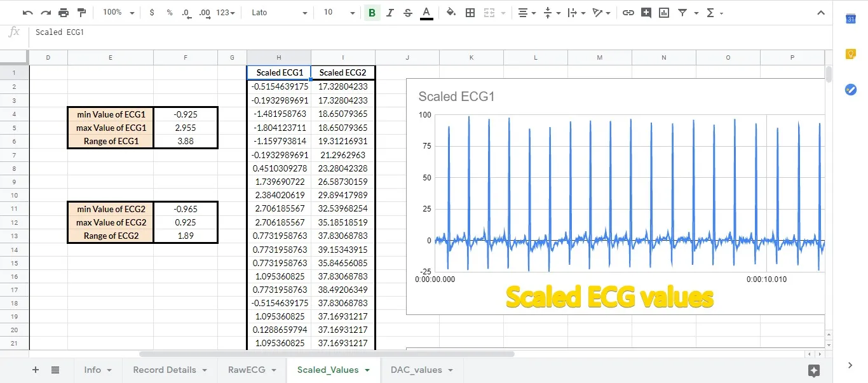Toggle bold formatting

[x=372, y=13]
